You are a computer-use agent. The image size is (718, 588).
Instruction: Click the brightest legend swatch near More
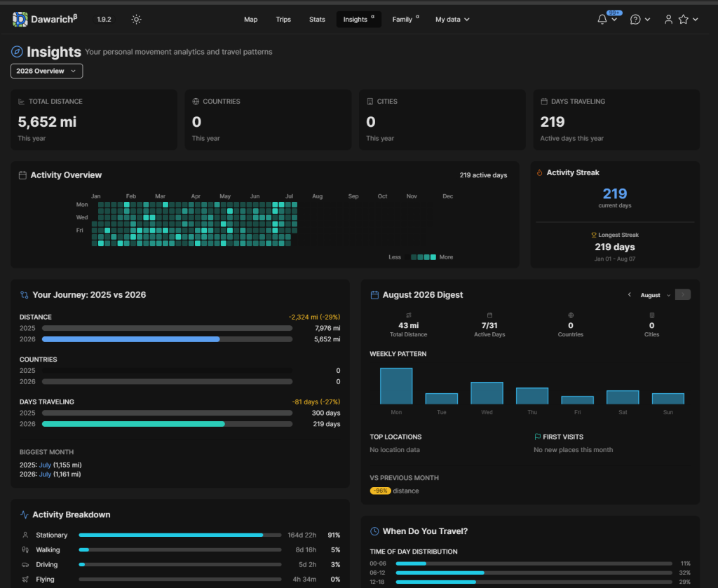pyautogui.click(x=433, y=257)
